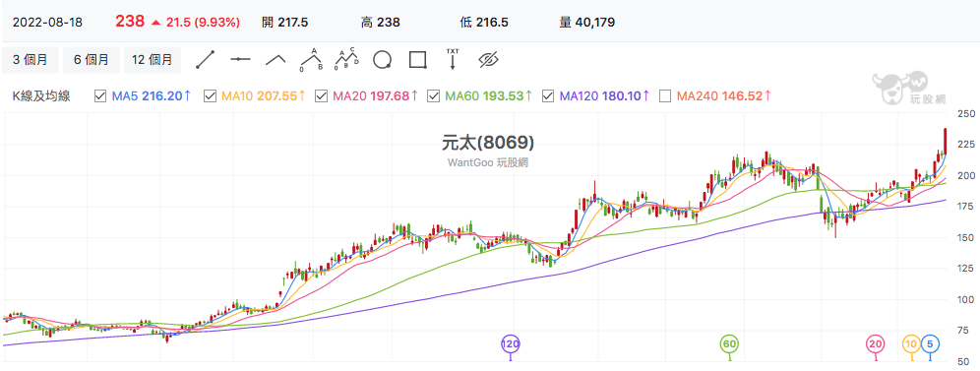Toggle the hide drawings eye icon

coord(488,60)
